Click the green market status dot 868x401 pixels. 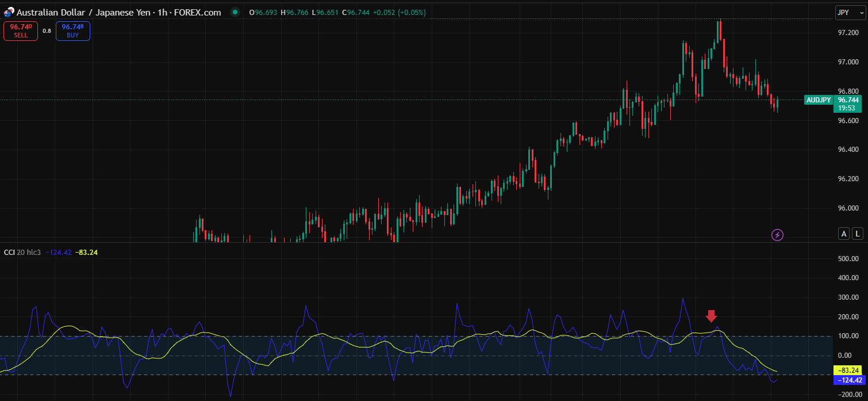click(x=234, y=12)
